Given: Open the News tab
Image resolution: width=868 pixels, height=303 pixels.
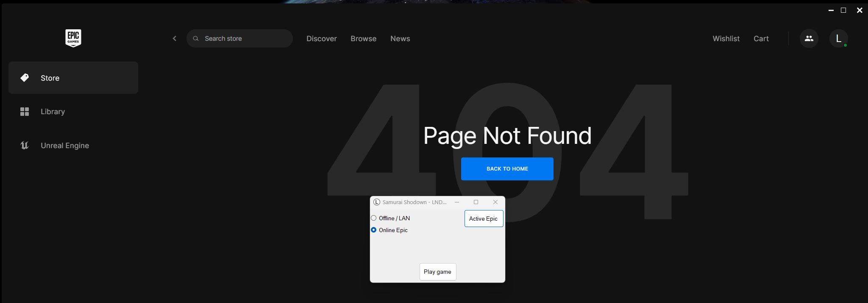Looking at the screenshot, I should coord(400,39).
